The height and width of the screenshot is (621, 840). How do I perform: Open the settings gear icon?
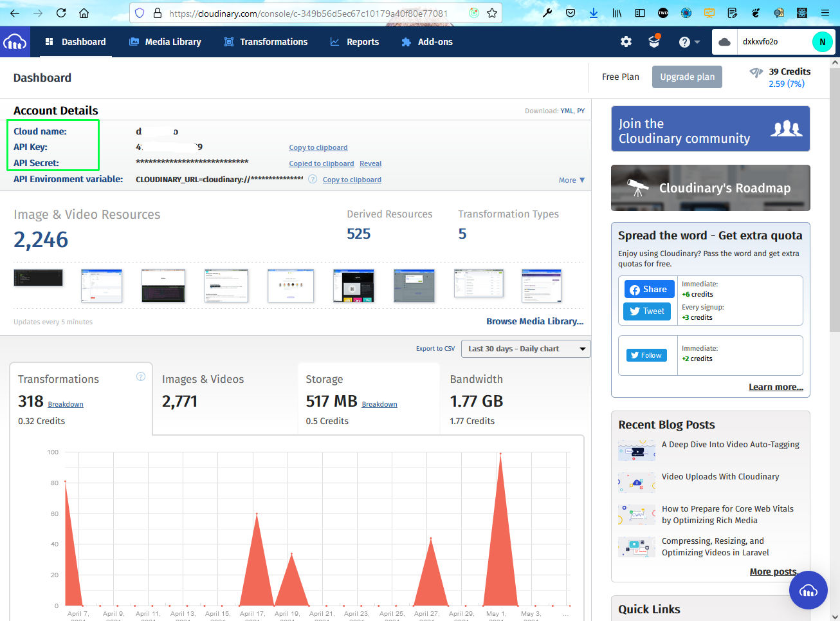(626, 42)
